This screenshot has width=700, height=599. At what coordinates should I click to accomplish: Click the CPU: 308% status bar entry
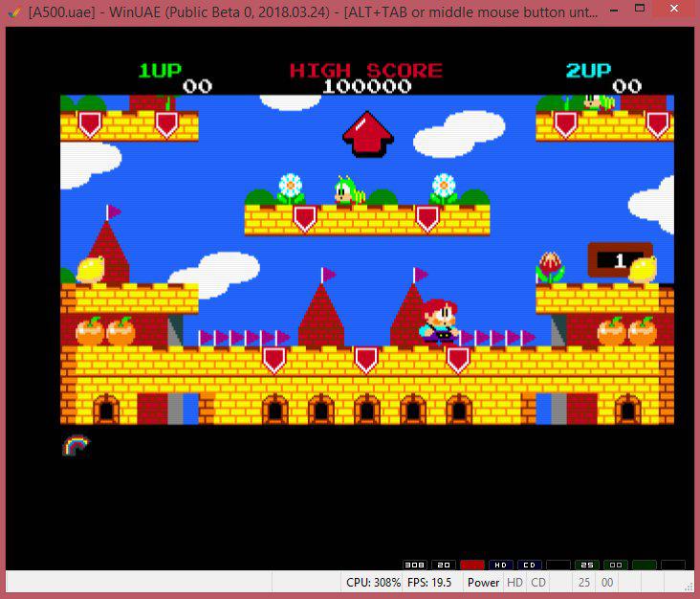pyautogui.click(x=373, y=583)
